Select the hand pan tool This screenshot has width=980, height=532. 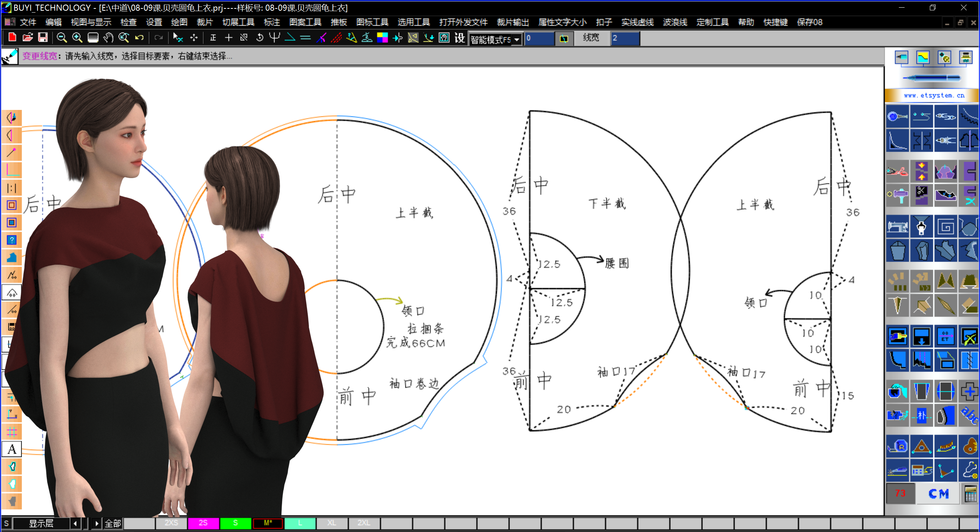[x=108, y=38]
